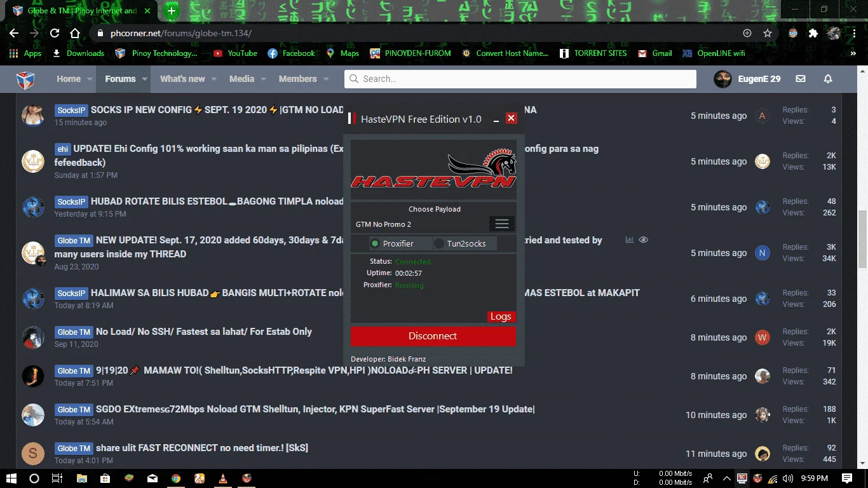
Task: Click the HasteVPN horse logo banner
Action: (433, 168)
